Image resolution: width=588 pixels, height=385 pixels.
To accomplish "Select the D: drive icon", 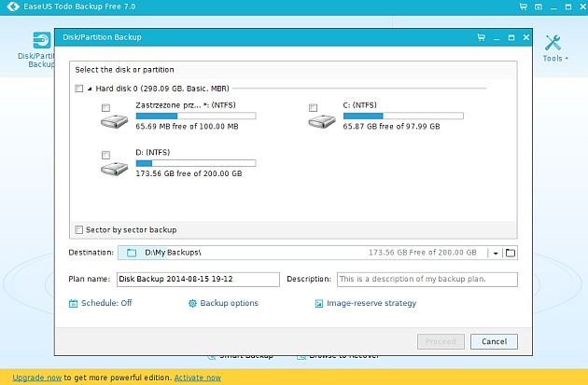I will pos(114,169).
